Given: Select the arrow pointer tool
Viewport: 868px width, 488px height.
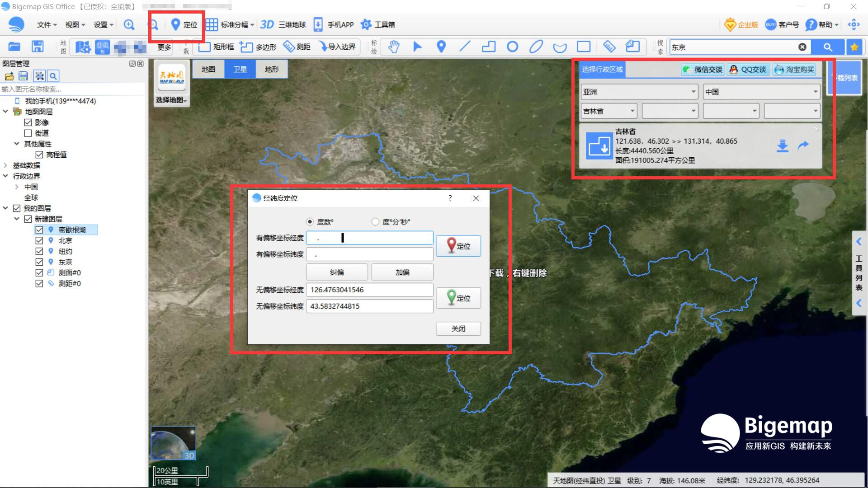Looking at the screenshot, I should [417, 47].
